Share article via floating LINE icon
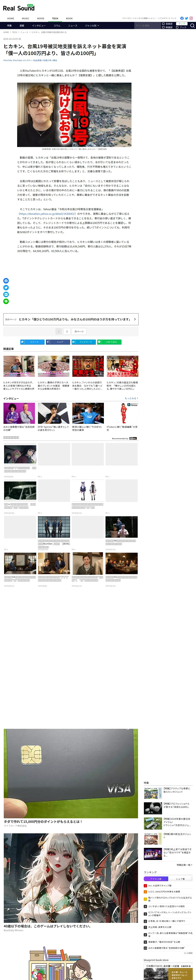The width and height of the screenshot is (196, 980). pos(6,301)
